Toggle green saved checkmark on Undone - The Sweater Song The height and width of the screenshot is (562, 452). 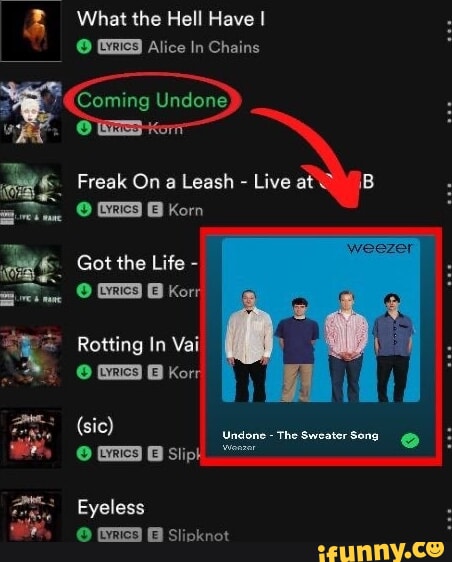[x=410, y=440]
